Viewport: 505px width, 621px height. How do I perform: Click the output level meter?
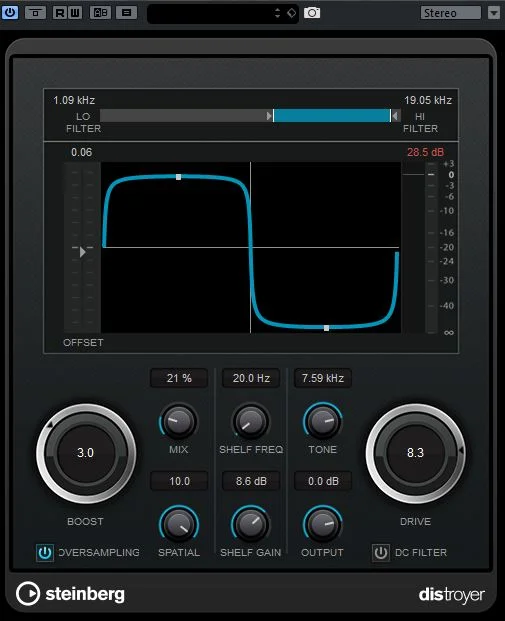pyautogui.click(x=431, y=248)
